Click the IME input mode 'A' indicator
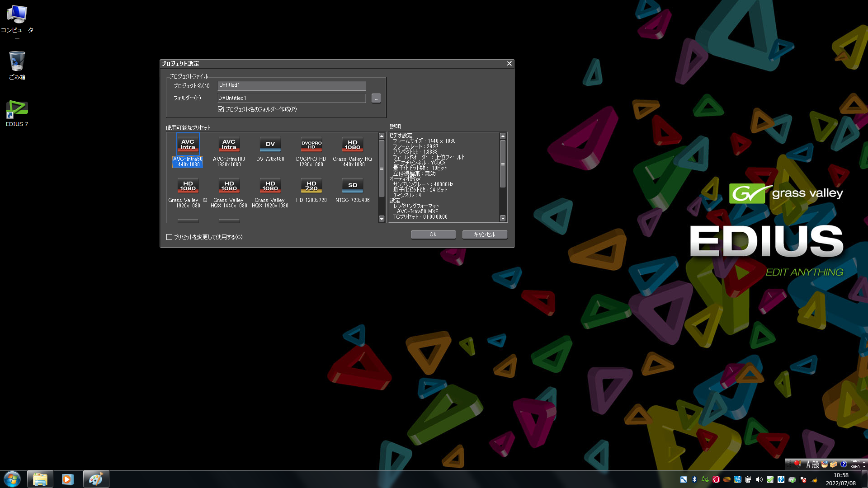This screenshot has width=868, height=488. point(808,464)
